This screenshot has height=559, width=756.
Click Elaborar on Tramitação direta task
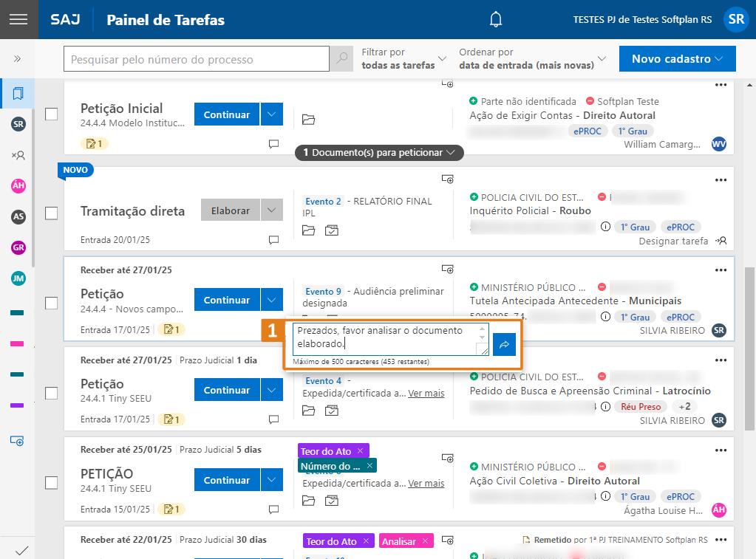coord(231,210)
